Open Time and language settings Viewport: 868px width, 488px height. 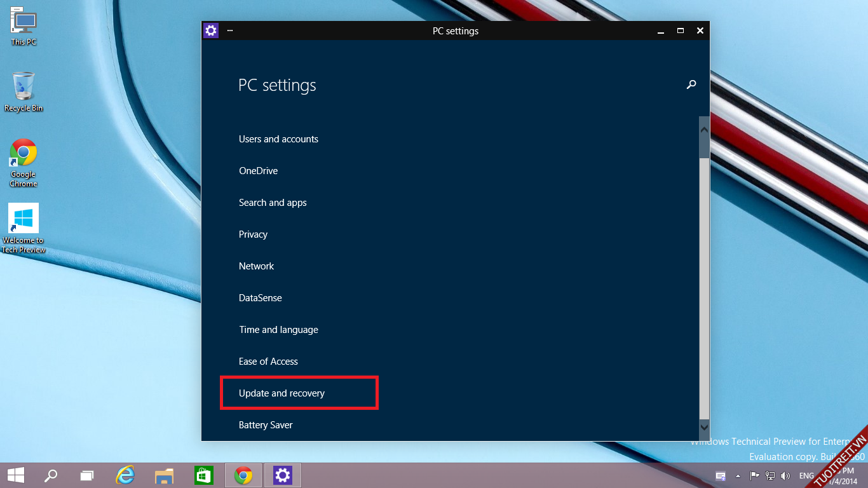tap(278, 330)
